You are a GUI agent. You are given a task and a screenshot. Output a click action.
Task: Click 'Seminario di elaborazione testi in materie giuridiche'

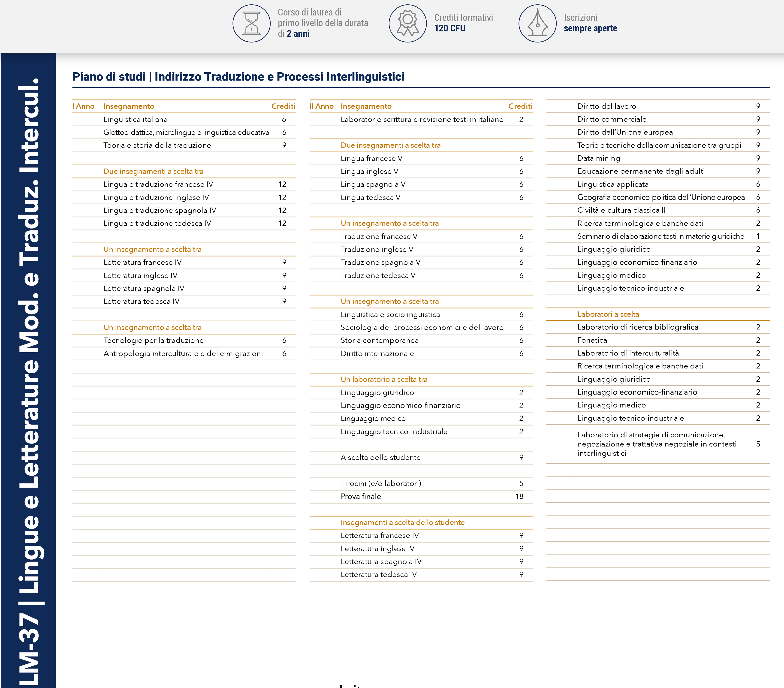660,237
